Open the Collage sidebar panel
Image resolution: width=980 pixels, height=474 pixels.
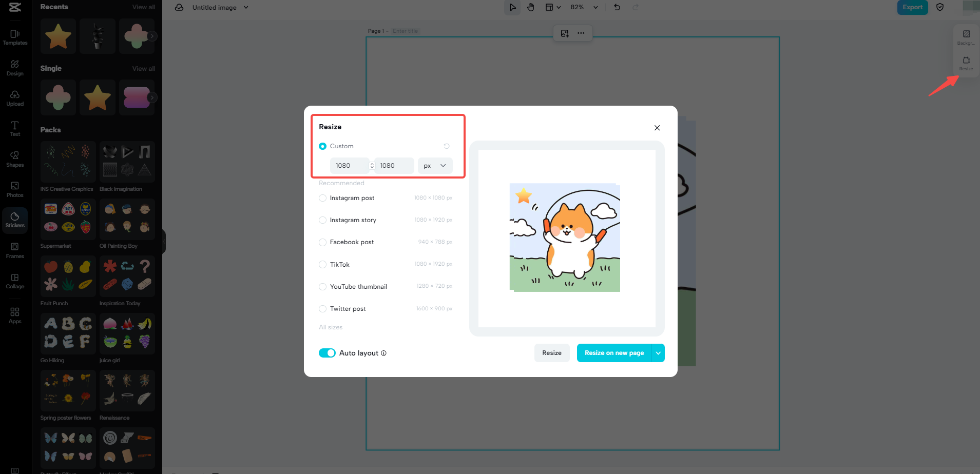pos(15,281)
